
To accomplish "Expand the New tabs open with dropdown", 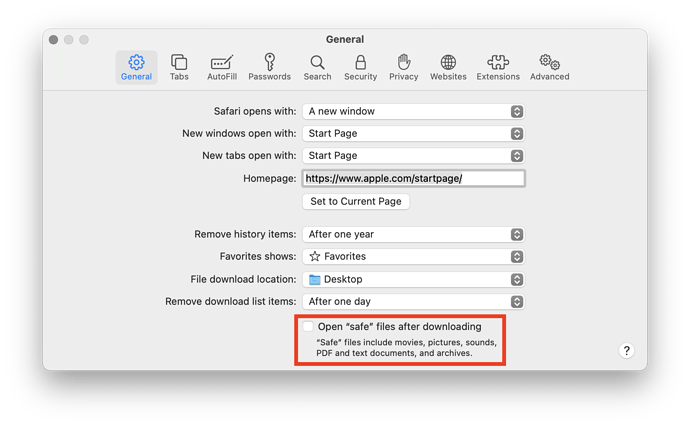I will pos(413,155).
